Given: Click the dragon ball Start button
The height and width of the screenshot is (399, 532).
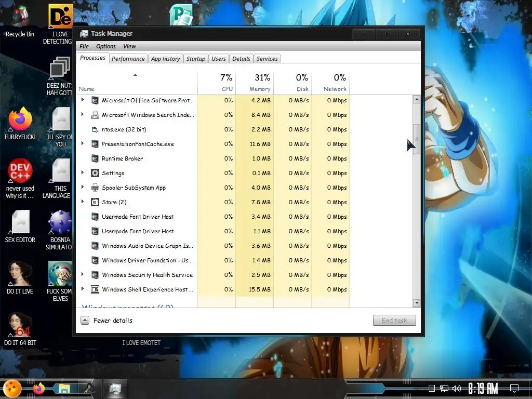Looking at the screenshot, I should pos(12,389).
